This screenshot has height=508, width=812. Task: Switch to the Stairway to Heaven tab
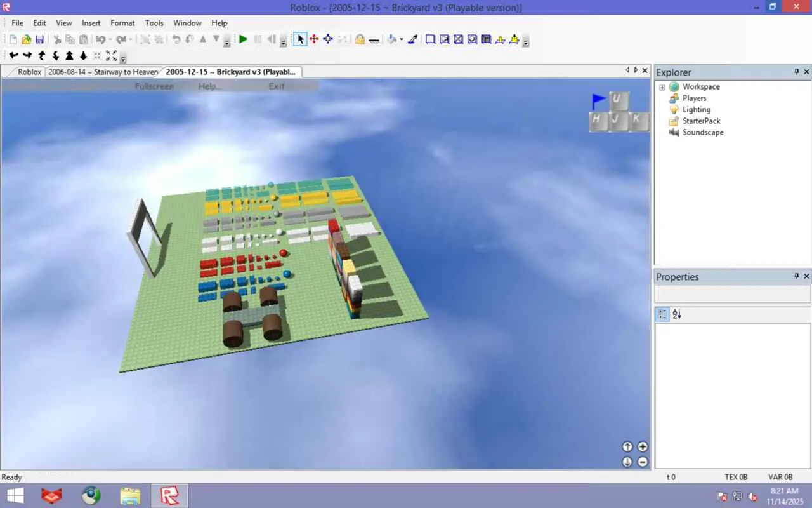pyautogui.click(x=103, y=72)
